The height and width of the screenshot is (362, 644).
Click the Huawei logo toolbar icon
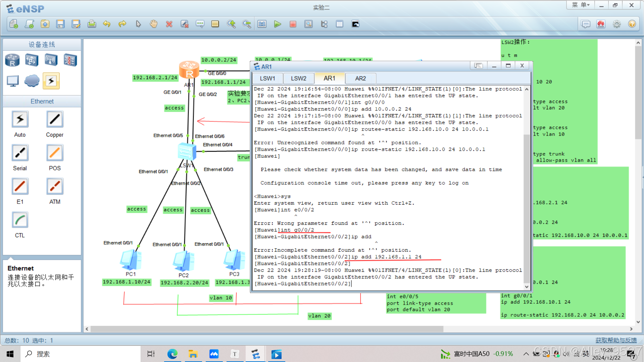(x=601, y=24)
